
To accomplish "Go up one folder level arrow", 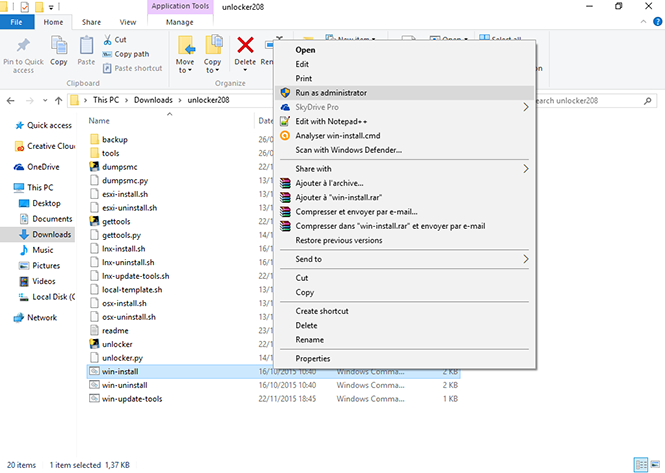I will click(x=59, y=101).
